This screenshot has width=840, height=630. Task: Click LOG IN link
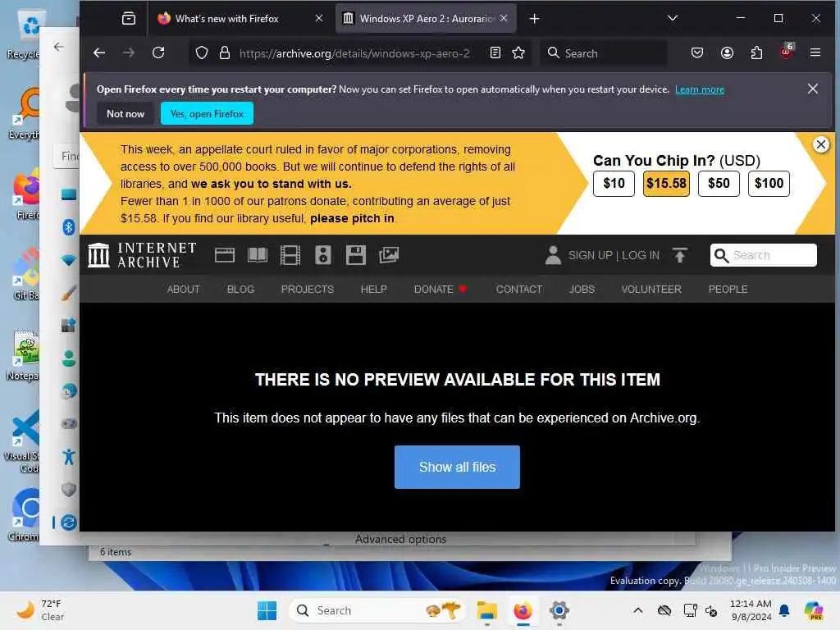coord(640,256)
